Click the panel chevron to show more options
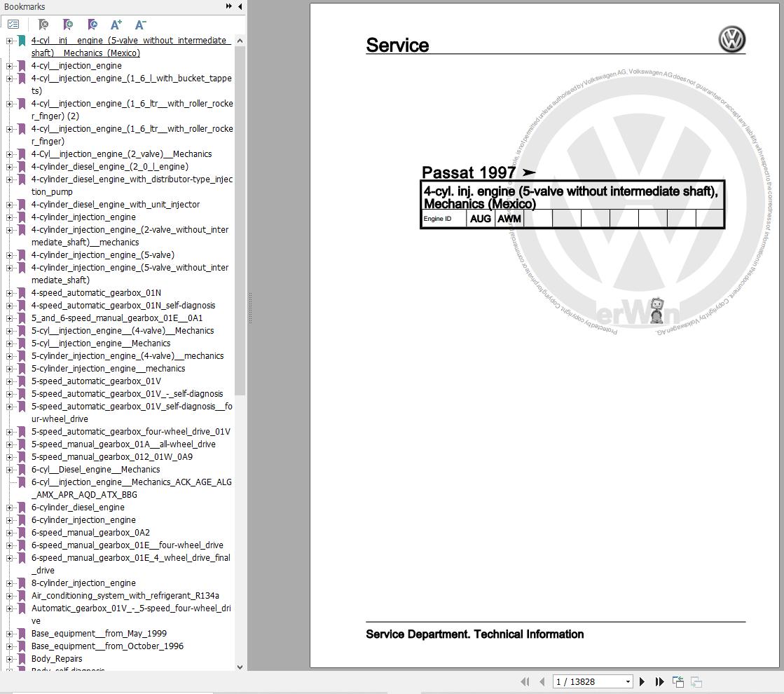Viewport: 784px width, 694px height. (228, 6)
